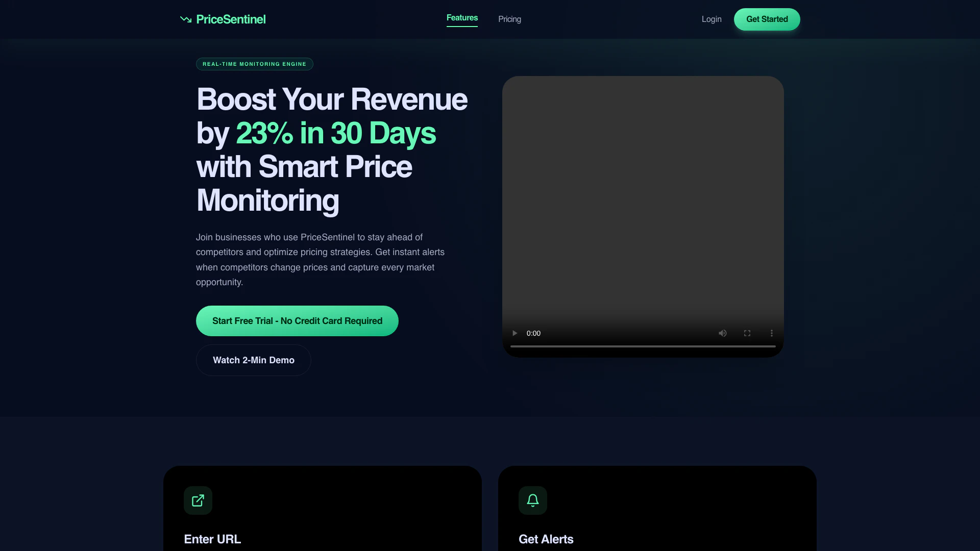Select the Enter URL card heading

[212, 539]
